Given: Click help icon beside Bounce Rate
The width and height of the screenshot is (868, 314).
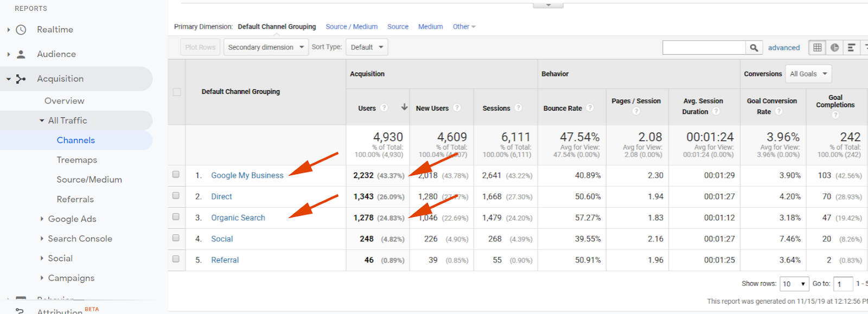Looking at the screenshot, I should [590, 108].
